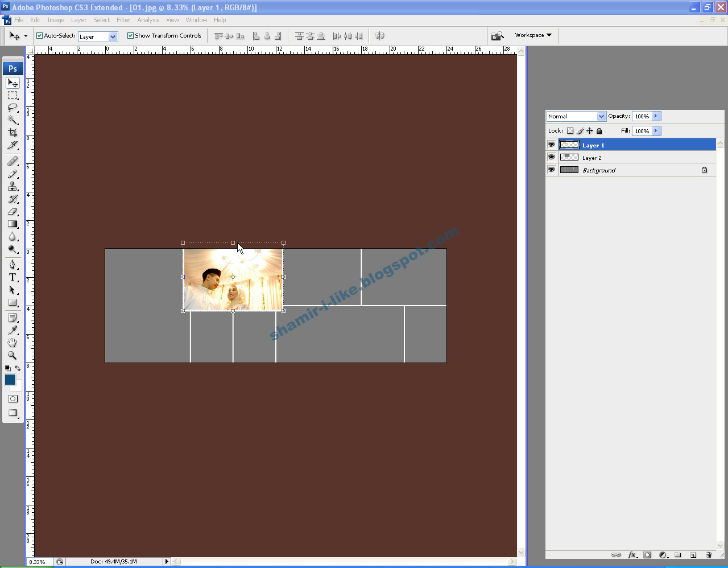Select the Rectangle shape tool
Image resolution: width=728 pixels, height=568 pixels.
[13, 302]
